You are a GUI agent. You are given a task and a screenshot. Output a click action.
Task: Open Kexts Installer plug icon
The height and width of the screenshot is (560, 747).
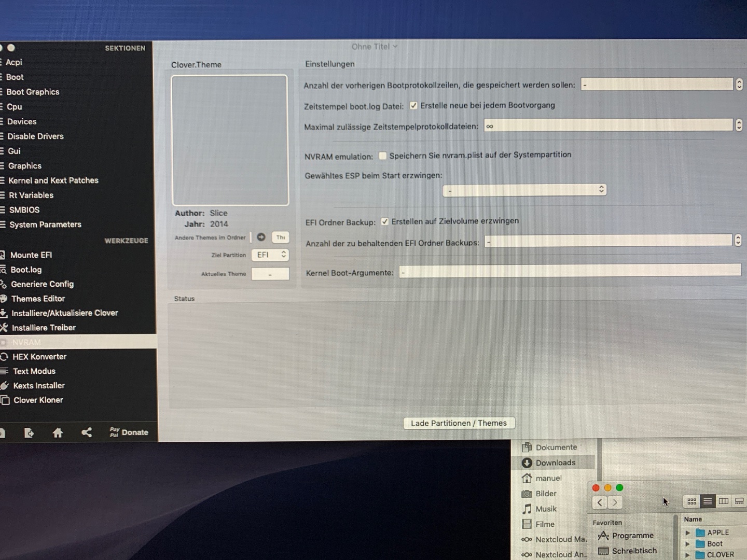tap(5, 386)
